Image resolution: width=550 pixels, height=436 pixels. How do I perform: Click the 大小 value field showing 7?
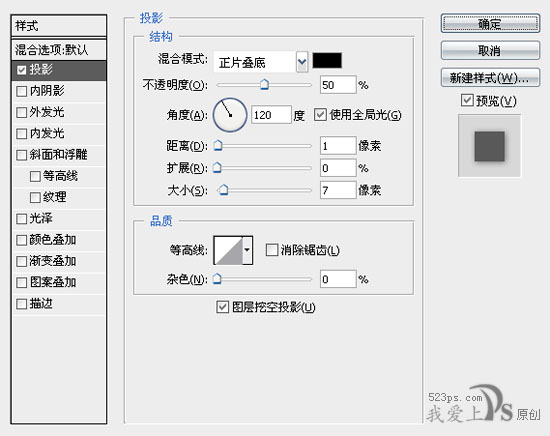pos(338,190)
